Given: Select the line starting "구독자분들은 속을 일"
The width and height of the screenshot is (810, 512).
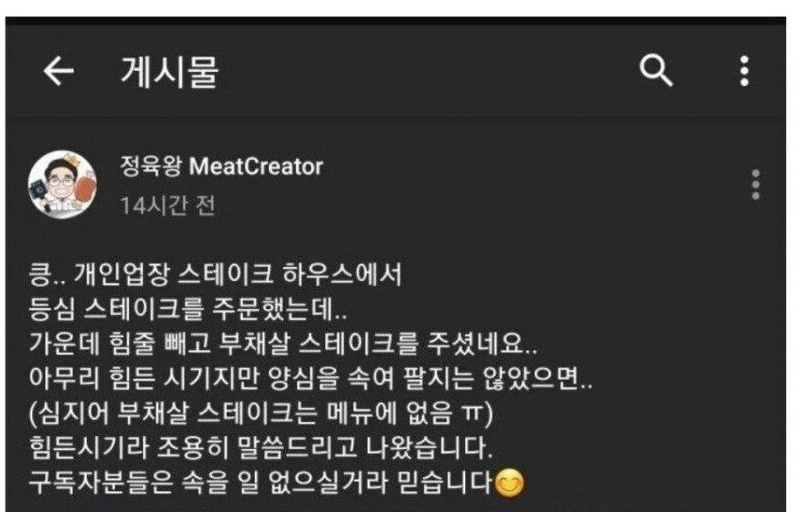Looking at the screenshot, I should point(277,483).
